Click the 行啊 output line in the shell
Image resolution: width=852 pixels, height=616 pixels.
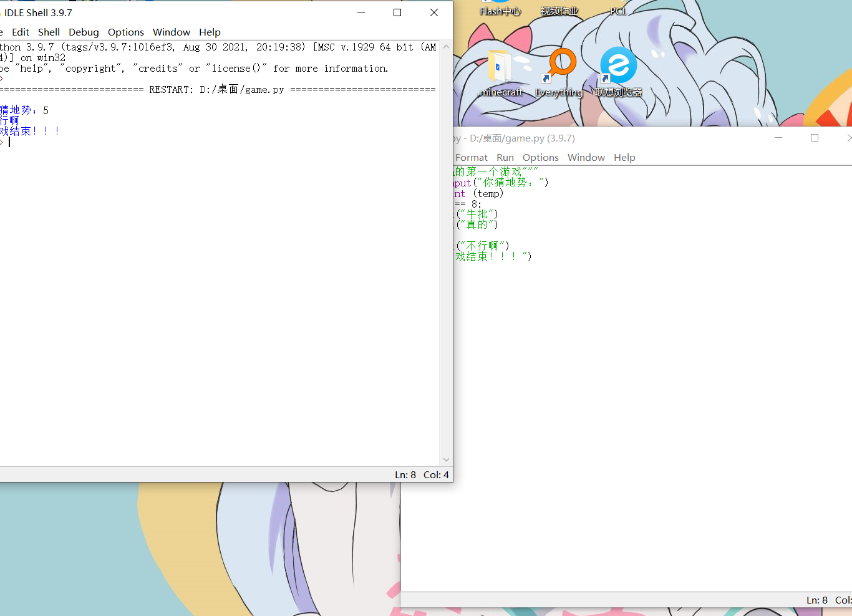click(x=9, y=120)
